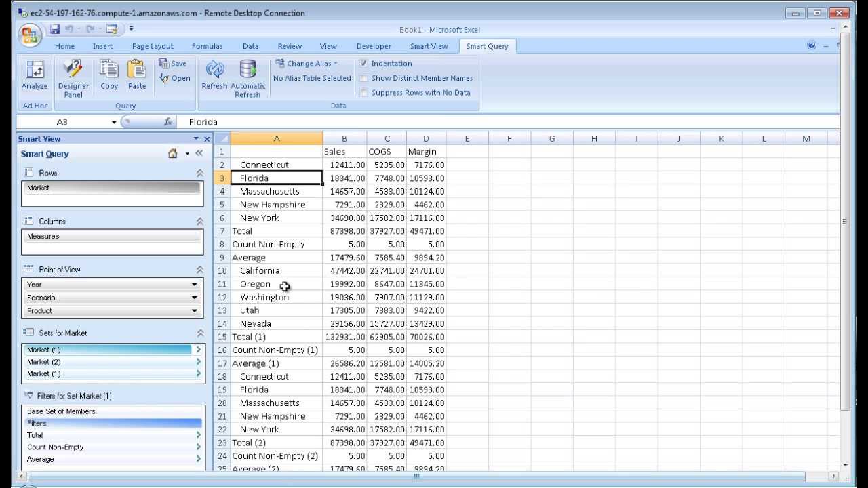Click the New York cell in row 6
Image resolution: width=868 pixels, height=488 pixels.
point(277,218)
